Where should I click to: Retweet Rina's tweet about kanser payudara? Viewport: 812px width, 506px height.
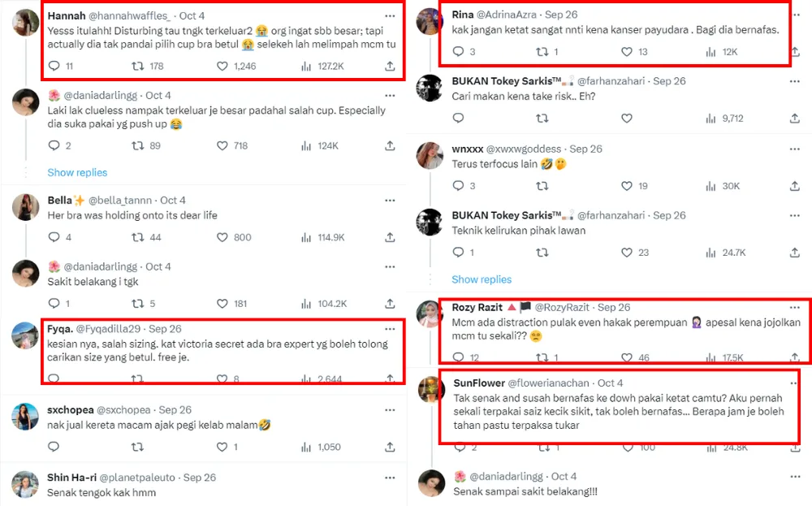tap(542, 51)
